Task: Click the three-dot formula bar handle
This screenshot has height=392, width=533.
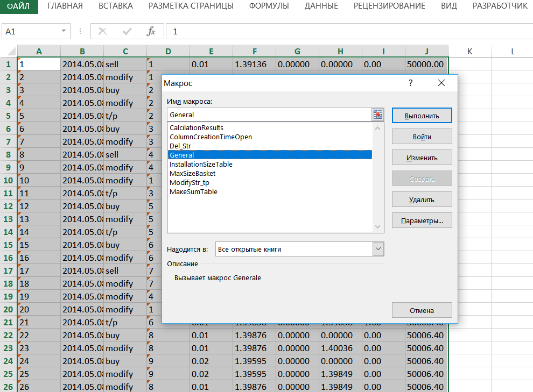Action: 80,31
